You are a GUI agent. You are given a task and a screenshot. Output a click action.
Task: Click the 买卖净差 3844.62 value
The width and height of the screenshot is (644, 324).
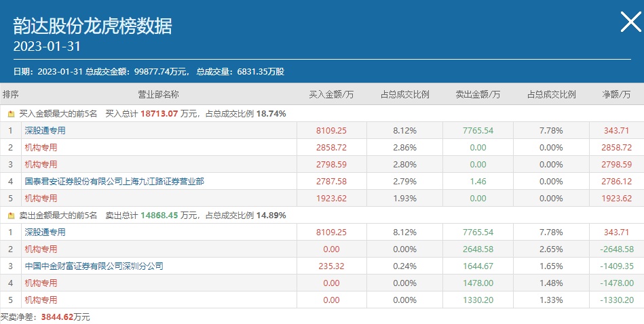(59, 317)
